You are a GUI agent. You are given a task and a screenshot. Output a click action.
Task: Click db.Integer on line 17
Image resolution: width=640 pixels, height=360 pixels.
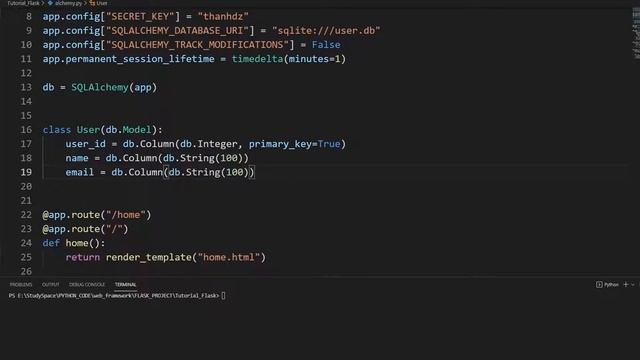tap(209, 144)
